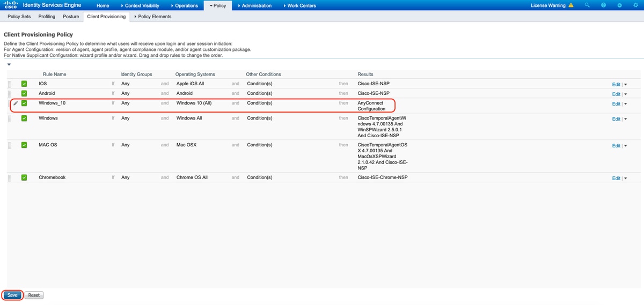Click Edit link for IOS rule

point(616,85)
